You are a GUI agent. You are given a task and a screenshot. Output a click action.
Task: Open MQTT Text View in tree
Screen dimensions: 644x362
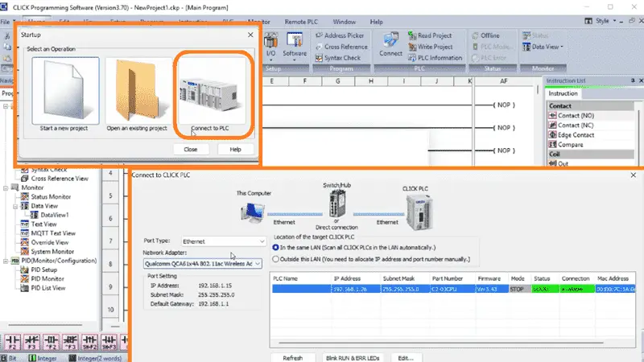pos(48,233)
